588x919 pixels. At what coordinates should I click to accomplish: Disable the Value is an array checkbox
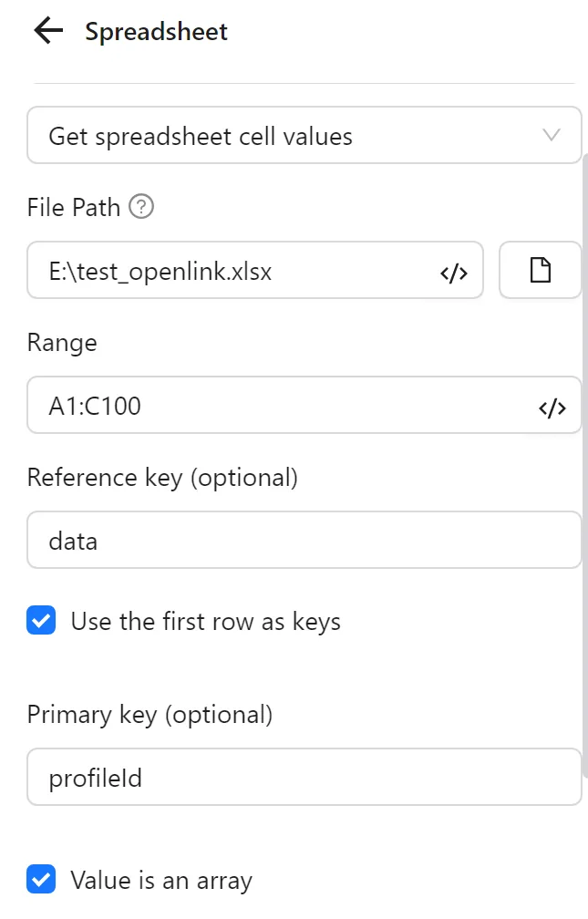[40, 880]
